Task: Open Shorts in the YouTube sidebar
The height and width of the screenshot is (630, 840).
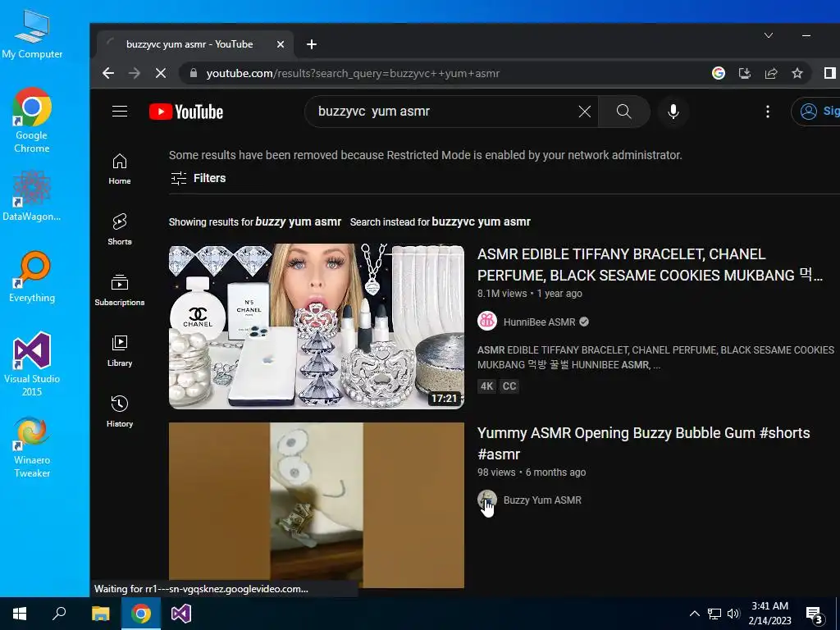Action: pos(120,230)
